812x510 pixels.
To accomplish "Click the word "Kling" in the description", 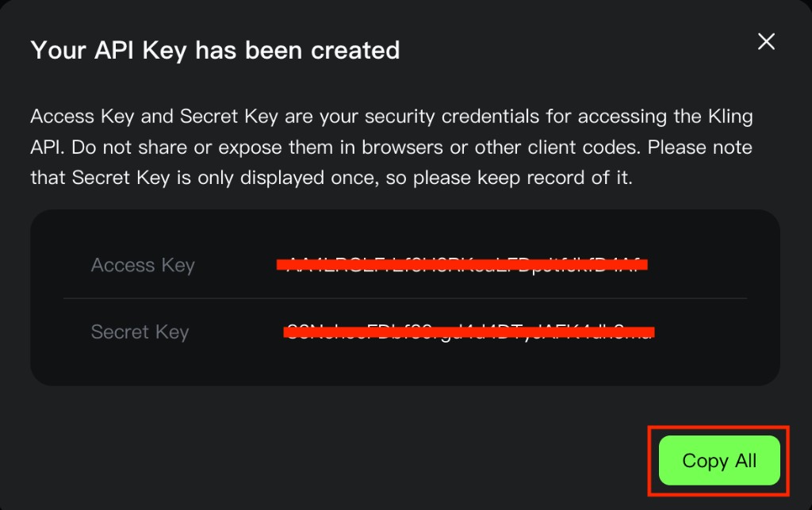I will [730, 117].
